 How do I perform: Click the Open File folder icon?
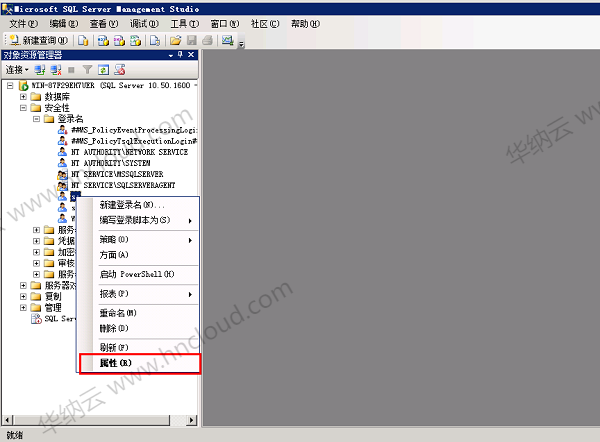click(x=175, y=40)
